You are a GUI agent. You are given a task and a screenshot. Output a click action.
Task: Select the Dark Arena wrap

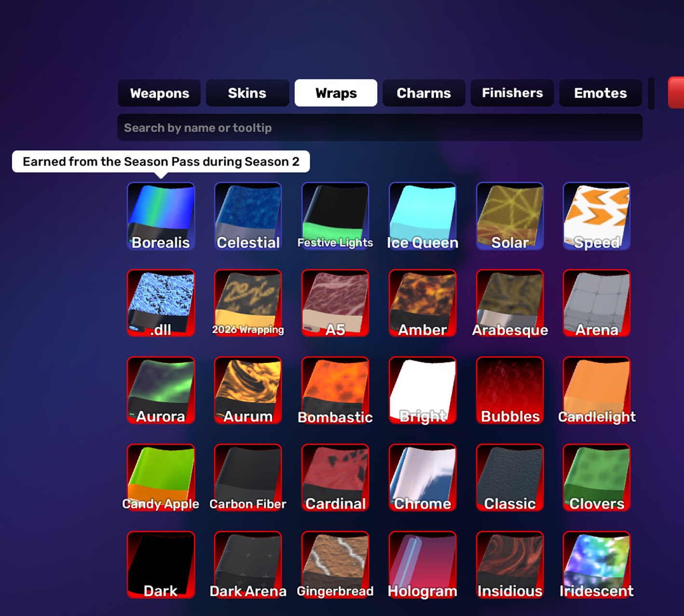pyautogui.click(x=248, y=565)
